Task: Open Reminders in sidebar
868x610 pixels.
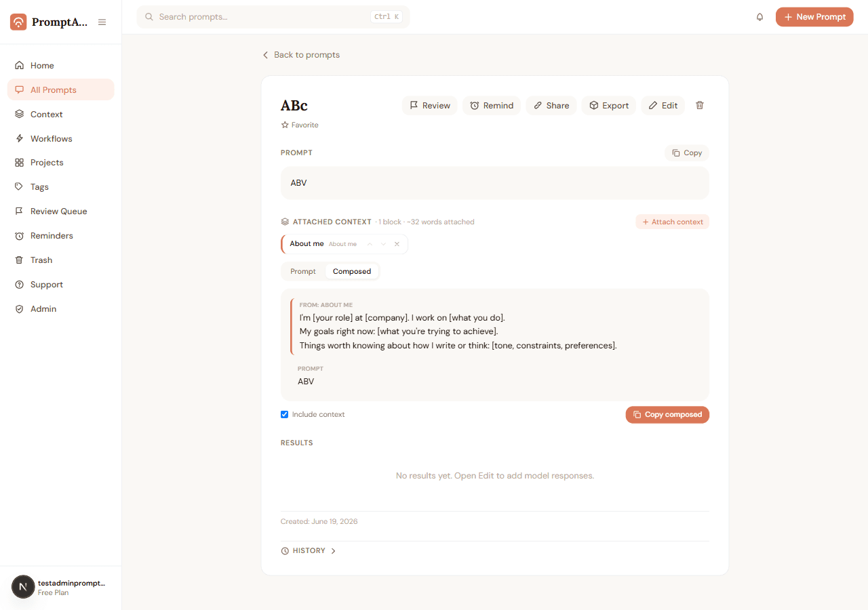Action: 61,236
